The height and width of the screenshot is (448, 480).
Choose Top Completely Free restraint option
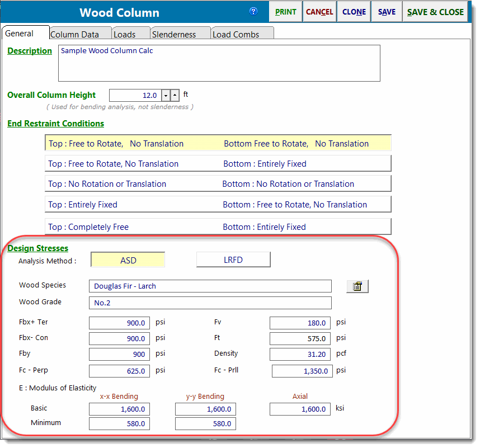pos(218,227)
